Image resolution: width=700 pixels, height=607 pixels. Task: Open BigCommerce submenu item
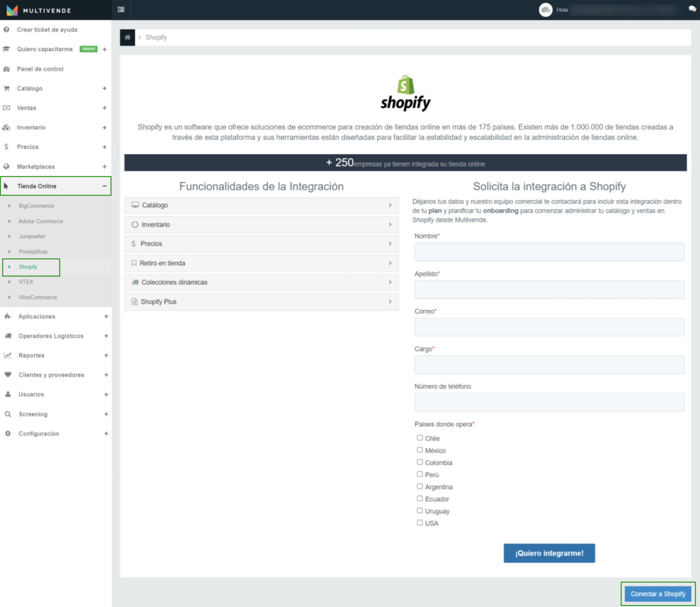[x=36, y=206]
